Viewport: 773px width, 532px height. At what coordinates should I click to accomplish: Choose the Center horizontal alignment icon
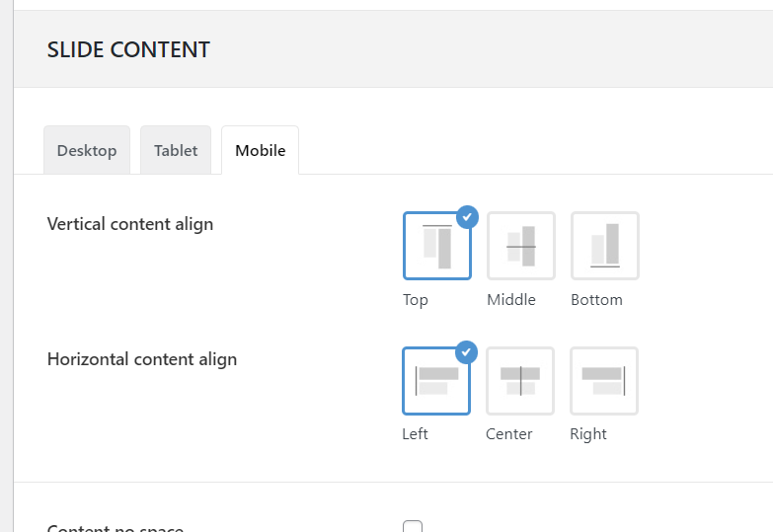pos(520,381)
